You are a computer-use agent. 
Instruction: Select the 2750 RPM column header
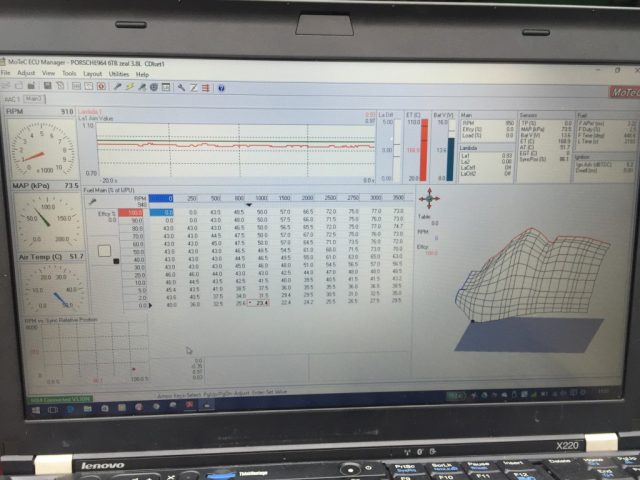353,198
